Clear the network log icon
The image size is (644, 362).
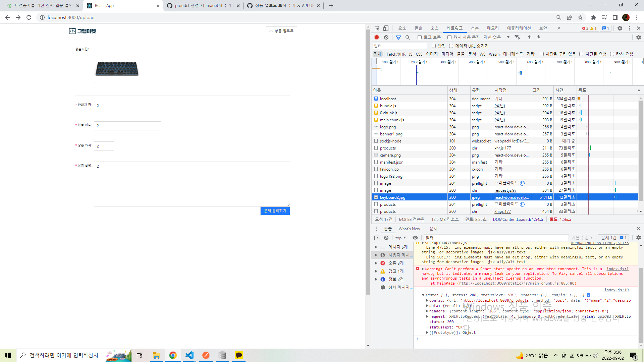tap(386, 37)
